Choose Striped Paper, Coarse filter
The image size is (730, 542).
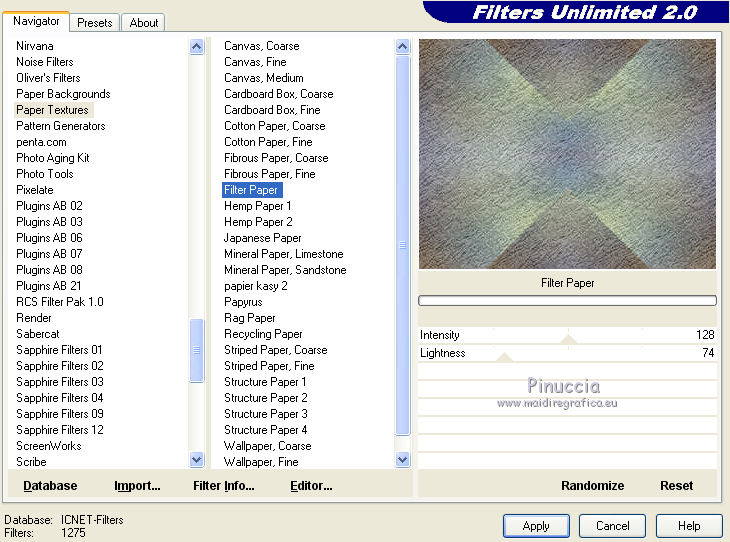coord(276,350)
